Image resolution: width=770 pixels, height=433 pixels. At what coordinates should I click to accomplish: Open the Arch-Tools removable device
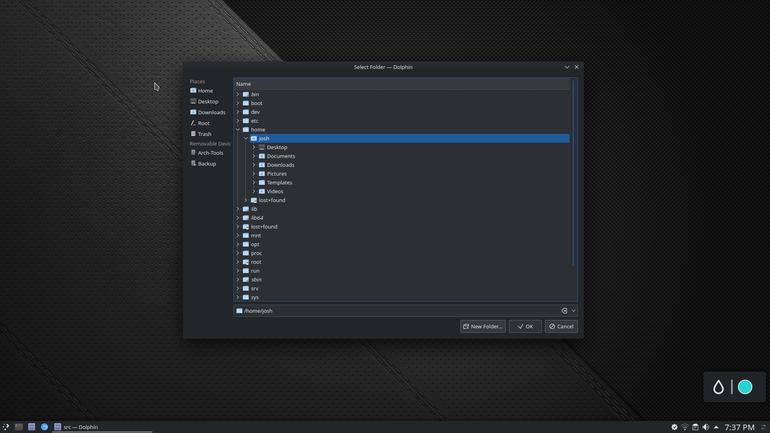click(x=207, y=153)
